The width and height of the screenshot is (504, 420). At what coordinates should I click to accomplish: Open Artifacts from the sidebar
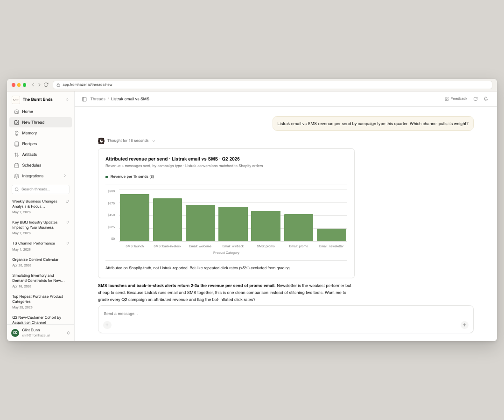41,154
